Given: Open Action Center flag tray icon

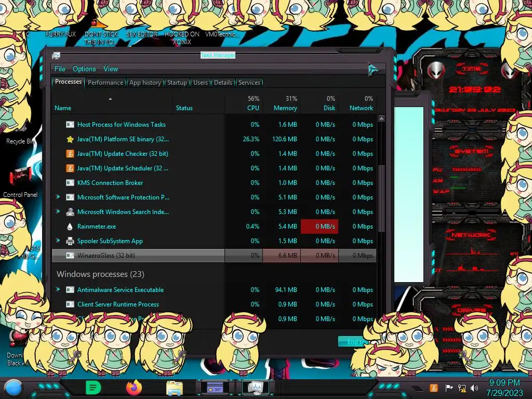Looking at the screenshot, I should tap(449, 388).
